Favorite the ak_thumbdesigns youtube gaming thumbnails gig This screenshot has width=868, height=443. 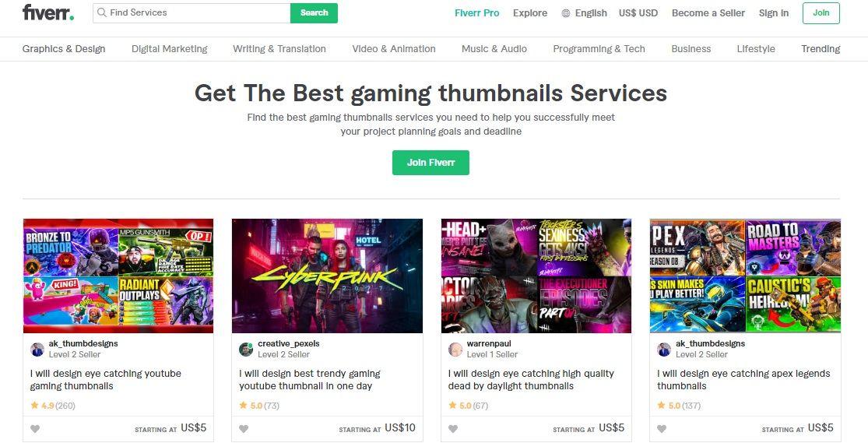35,429
